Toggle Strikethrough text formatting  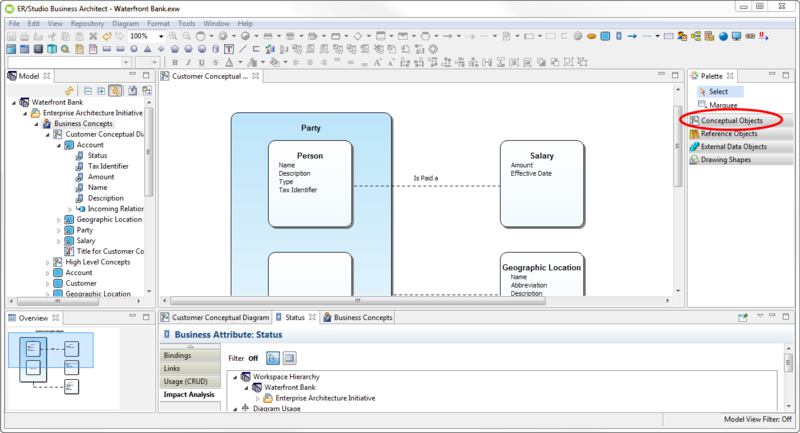215,62
